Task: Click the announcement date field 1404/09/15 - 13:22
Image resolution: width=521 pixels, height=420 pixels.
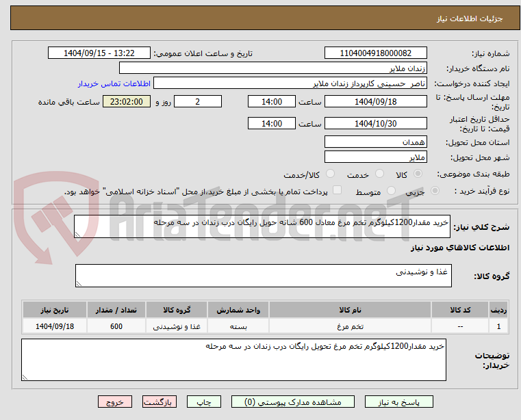Action: 99,53
